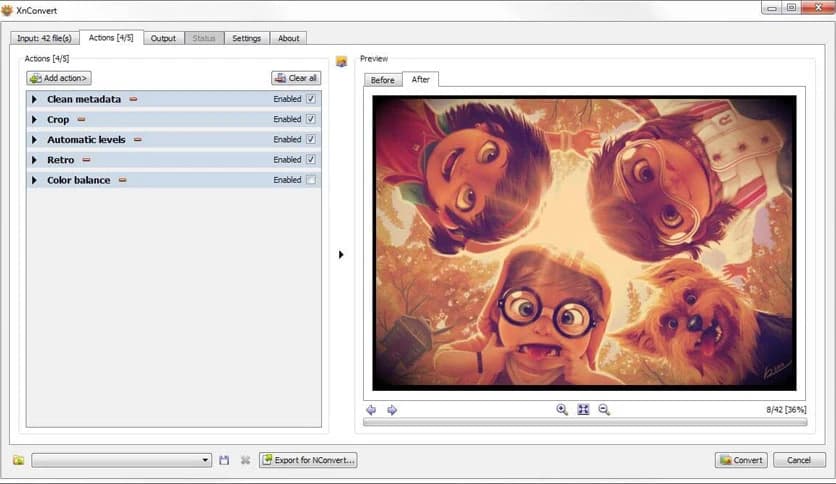Select the Clean metadata action label
This screenshot has height=484, width=836.
coord(84,99)
